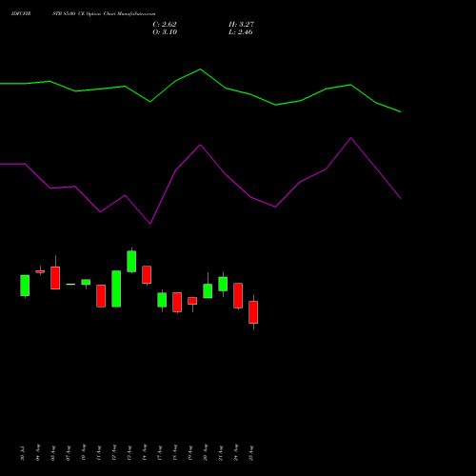
Task: Select the green candle above 30 Jul
Action: 25,286
